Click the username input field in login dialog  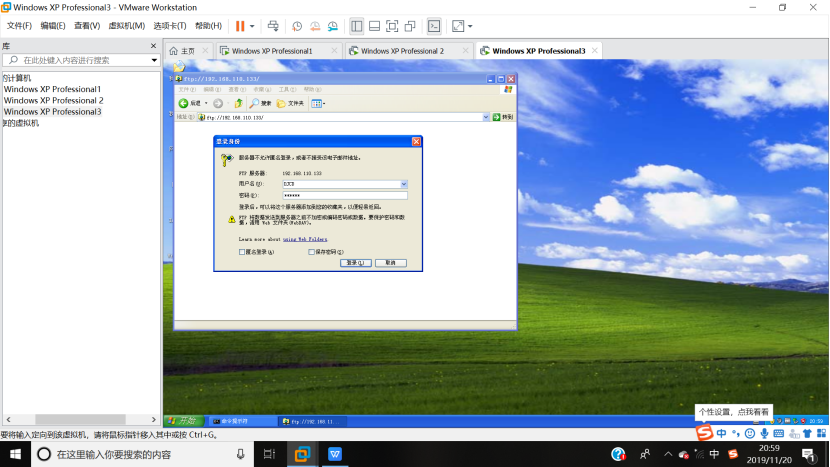point(341,184)
